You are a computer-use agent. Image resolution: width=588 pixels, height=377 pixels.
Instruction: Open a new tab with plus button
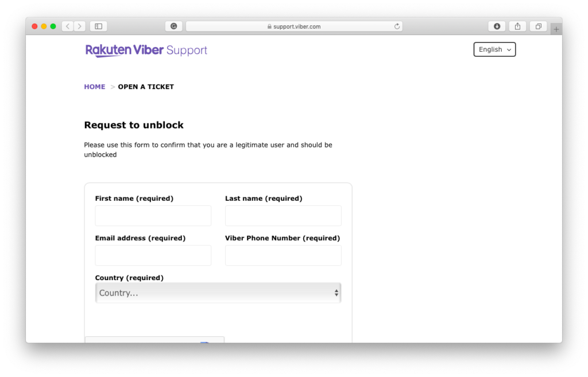(556, 29)
